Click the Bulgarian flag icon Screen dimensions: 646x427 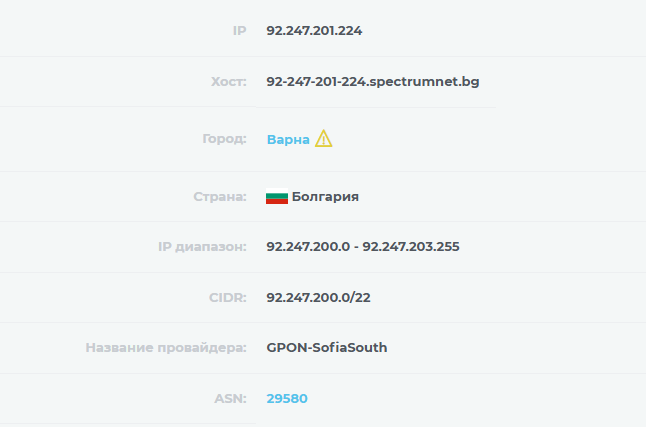click(277, 197)
